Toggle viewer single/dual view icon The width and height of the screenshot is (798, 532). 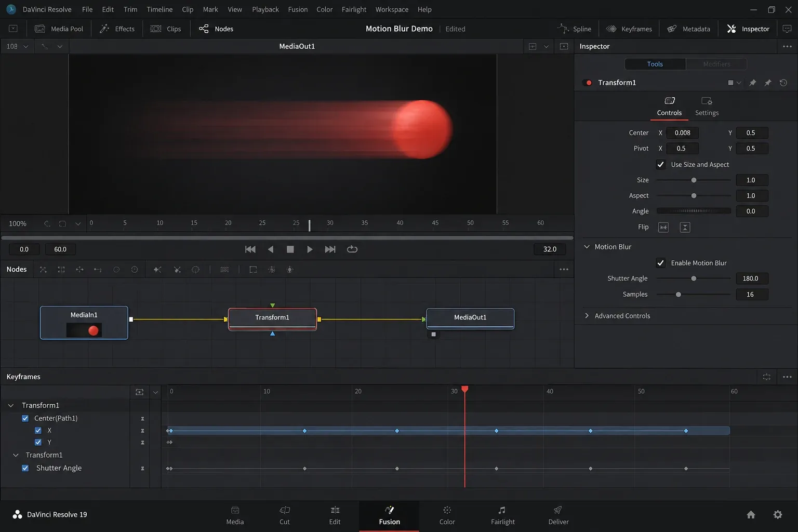[x=564, y=46]
